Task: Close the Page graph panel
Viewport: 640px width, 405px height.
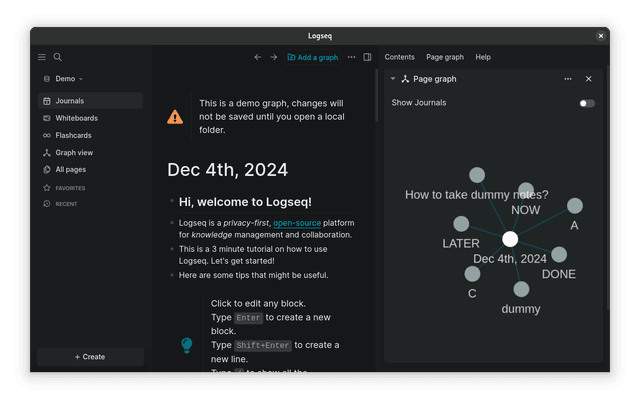Action: pyautogui.click(x=589, y=79)
